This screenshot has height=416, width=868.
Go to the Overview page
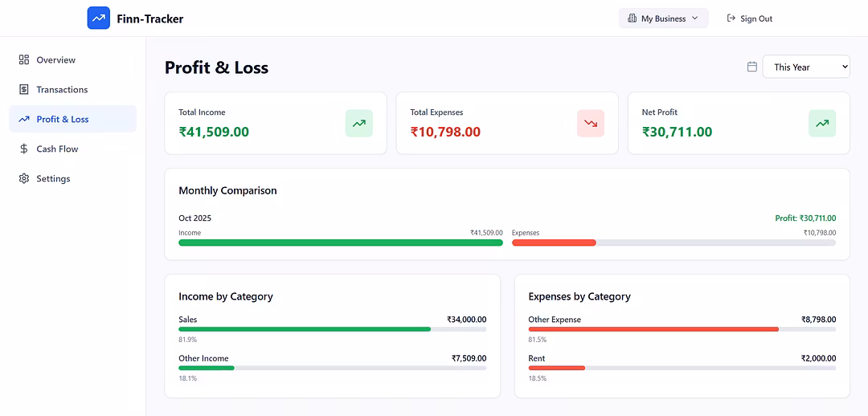click(x=55, y=60)
